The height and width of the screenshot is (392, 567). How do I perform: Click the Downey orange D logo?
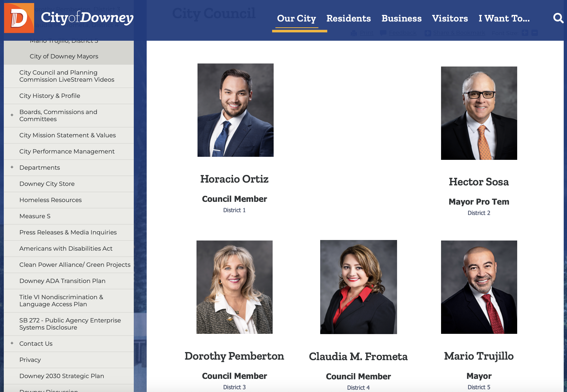pos(19,18)
